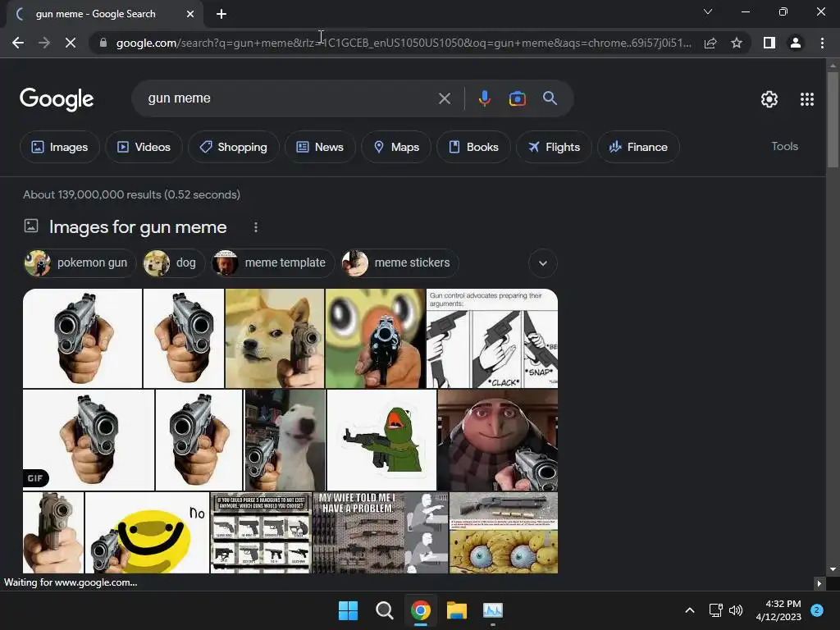This screenshot has height=630, width=840.
Task: Click the page vertical scrollbar thumb
Action: [833, 121]
